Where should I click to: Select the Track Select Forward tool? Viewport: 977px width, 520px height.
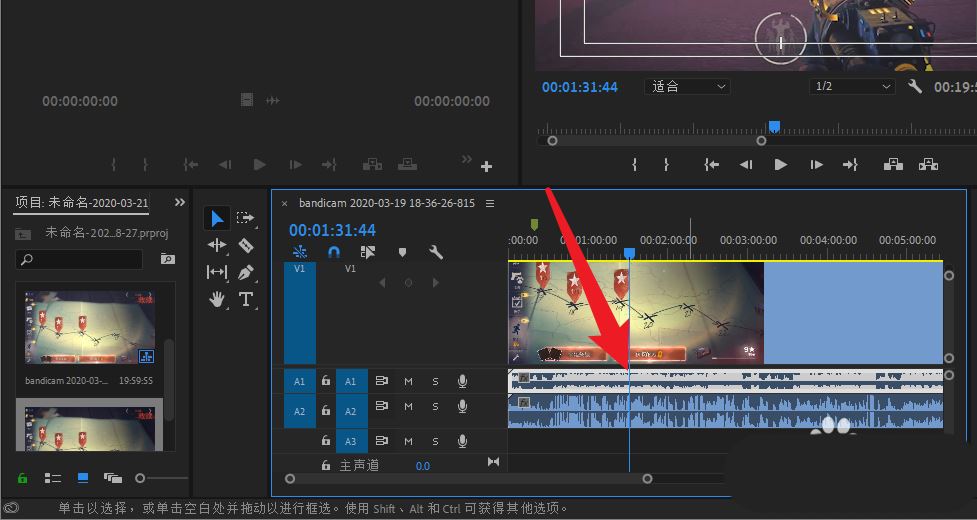[245, 218]
